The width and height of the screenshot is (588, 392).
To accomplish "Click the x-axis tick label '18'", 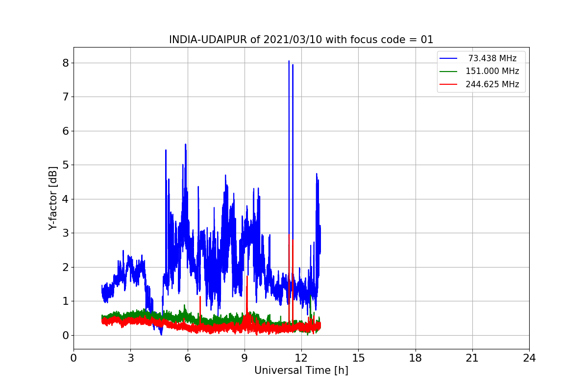I will point(416,358).
